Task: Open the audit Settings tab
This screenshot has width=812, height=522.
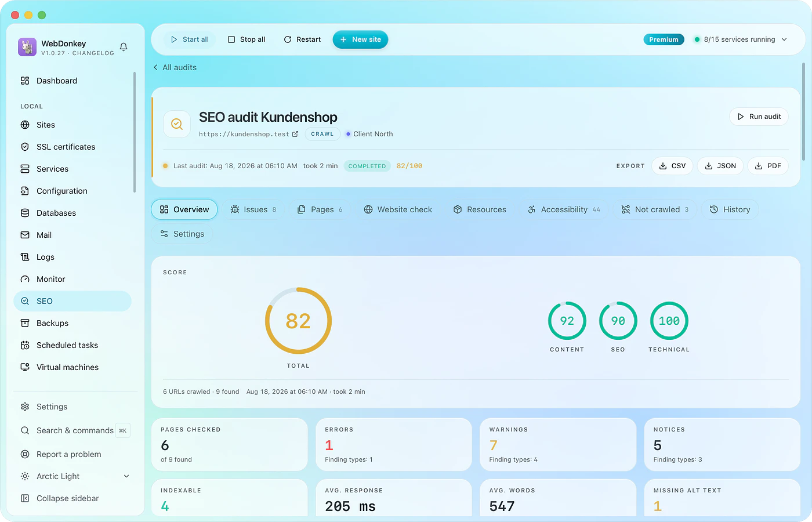Action: point(182,234)
